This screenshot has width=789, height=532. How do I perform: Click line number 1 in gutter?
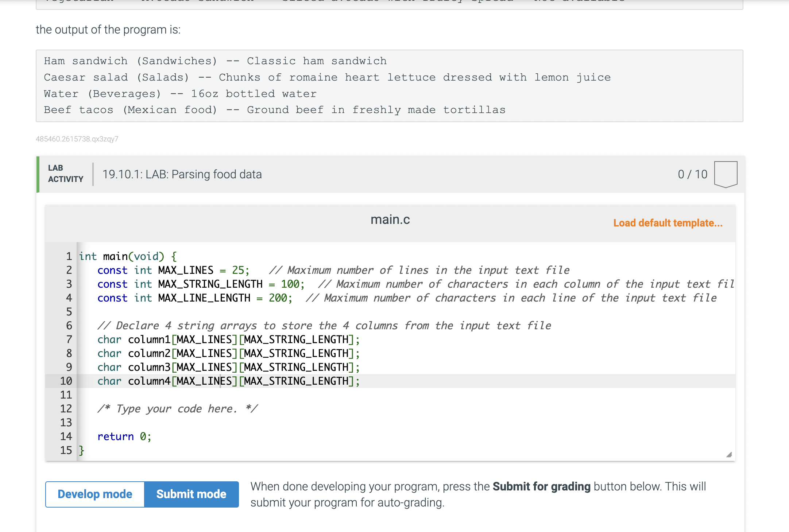[69, 256]
